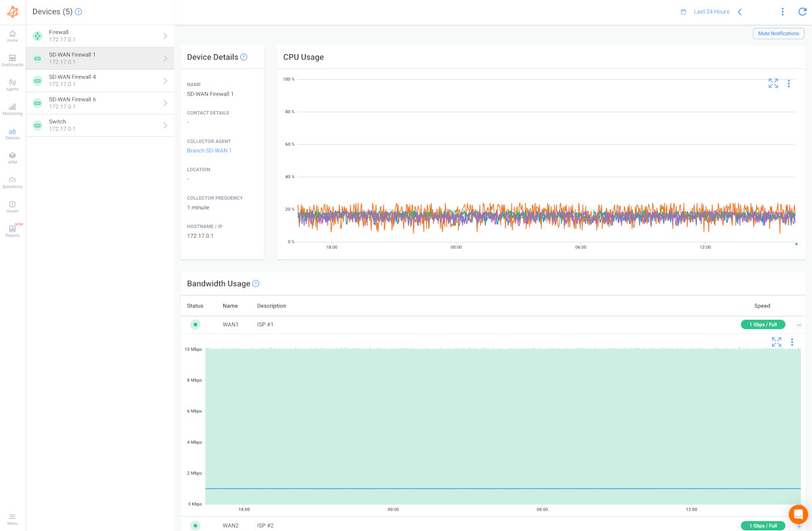Screen dimensions: 812x531
Task: Refresh the page with the reload icon
Action: click(803, 12)
